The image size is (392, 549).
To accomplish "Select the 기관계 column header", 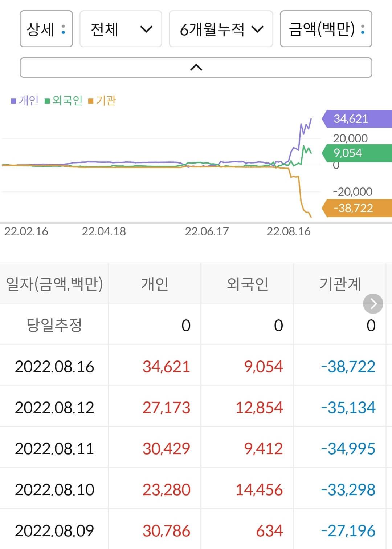I will tap(340, 284).
